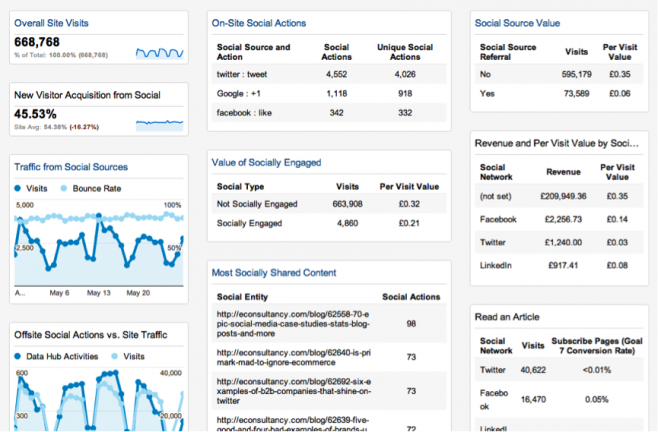Open the Social Source Value widget title
The image size is (658, 432).
517,23
